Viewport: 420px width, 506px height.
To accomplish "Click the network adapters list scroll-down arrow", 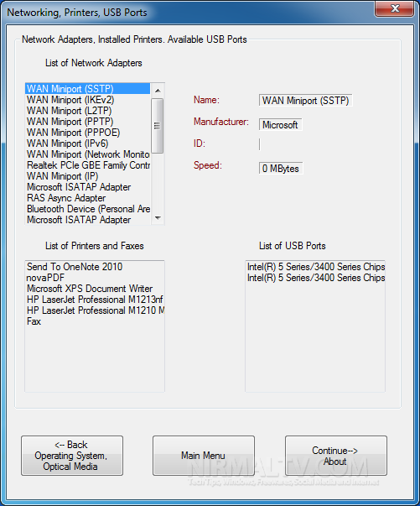I will (x=158, y=218).
